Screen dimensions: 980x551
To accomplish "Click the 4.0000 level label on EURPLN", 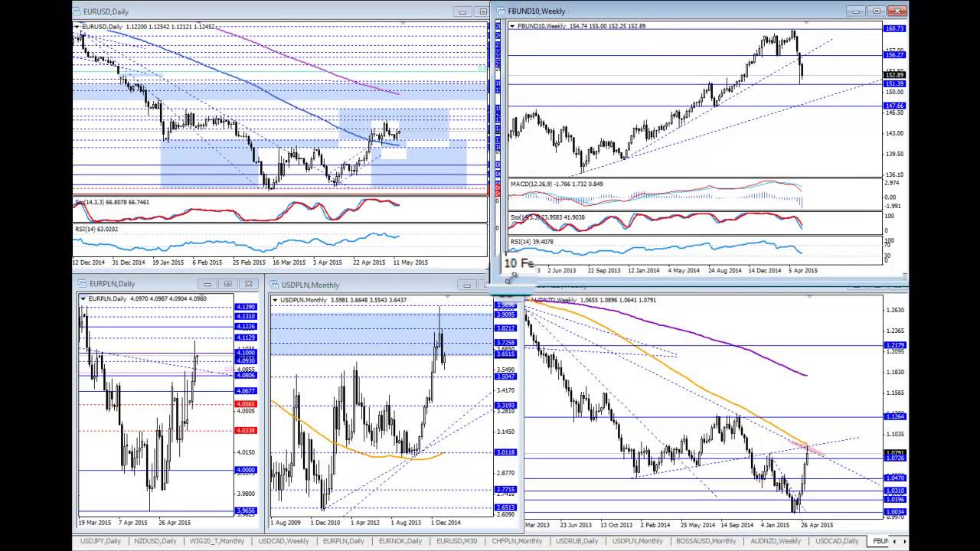I will coord(246,470).
